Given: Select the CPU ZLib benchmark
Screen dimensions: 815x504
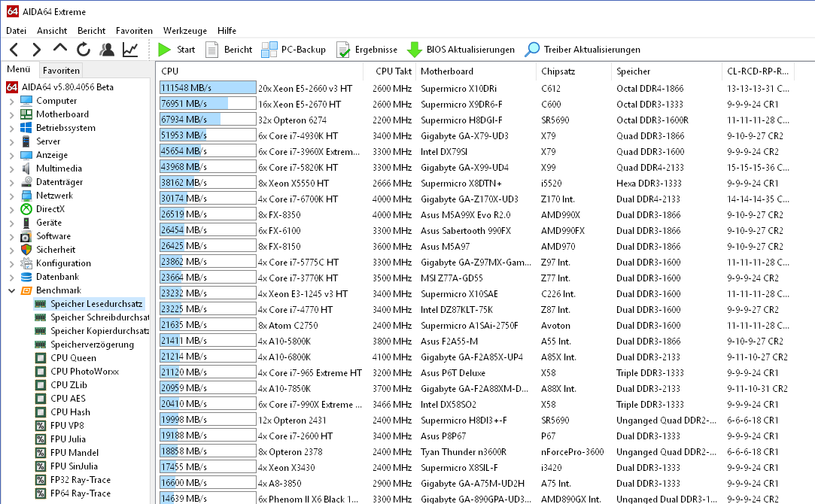Looking at the screenshot, I should pos(62,385).
